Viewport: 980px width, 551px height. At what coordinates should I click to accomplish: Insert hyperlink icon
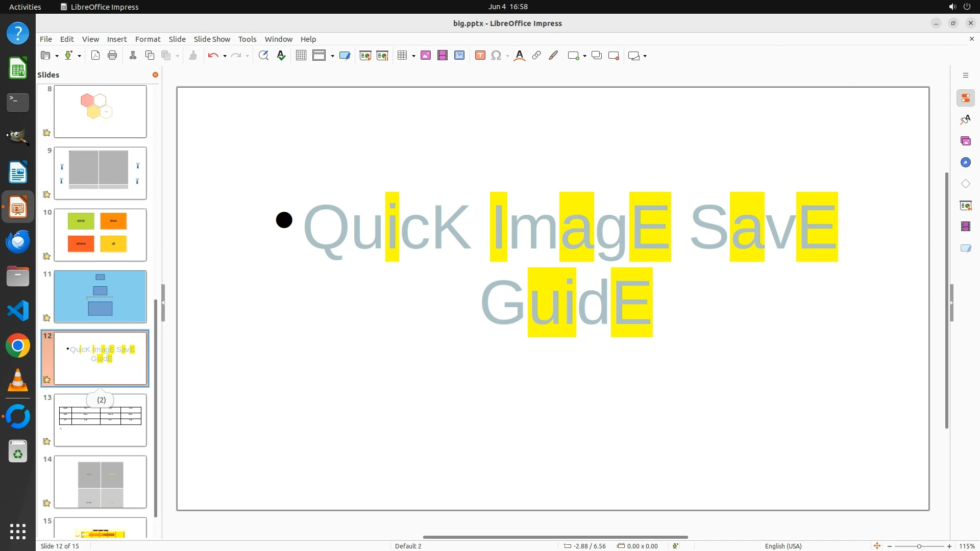(x=536, y=56)
